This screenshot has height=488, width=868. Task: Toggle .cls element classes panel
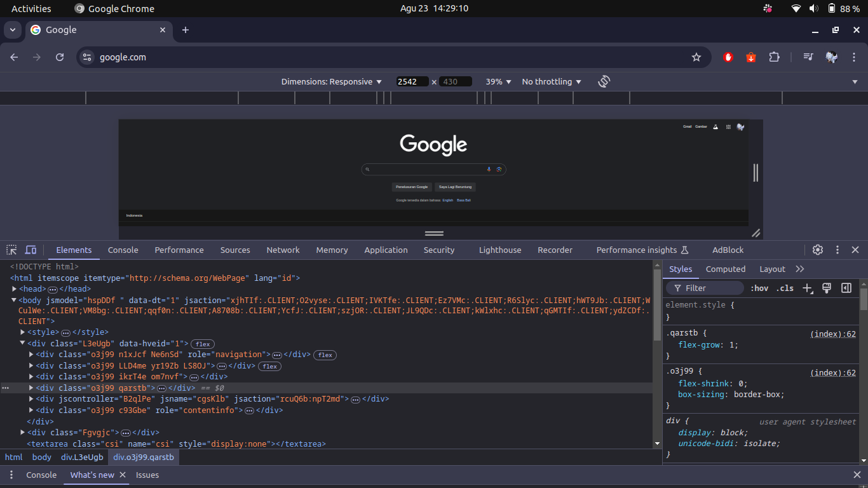785,288
